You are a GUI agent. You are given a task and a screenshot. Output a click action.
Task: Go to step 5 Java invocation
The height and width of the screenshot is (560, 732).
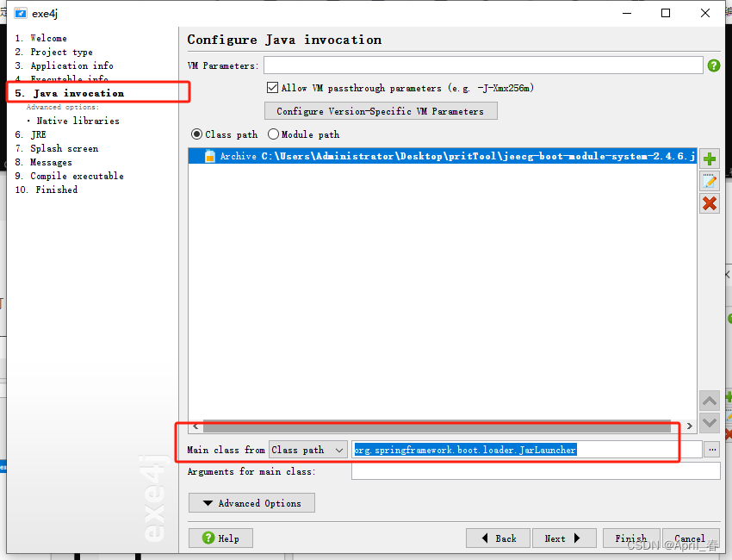(70, 93)
